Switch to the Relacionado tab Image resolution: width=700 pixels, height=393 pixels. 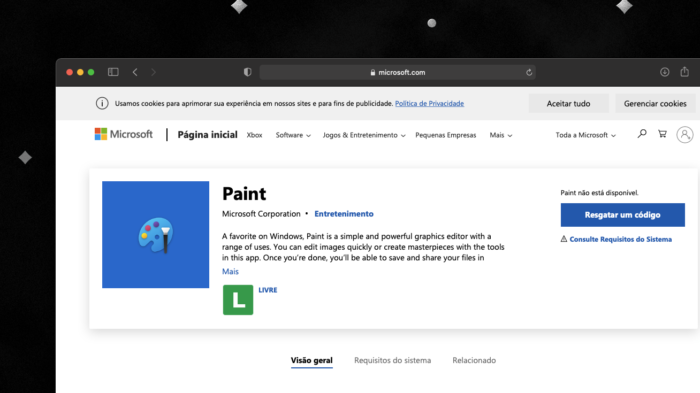(474, 360)
